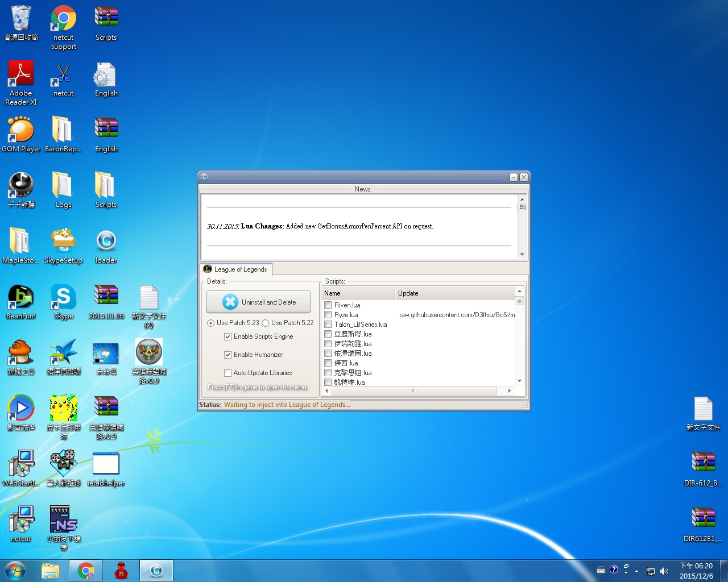728x582 pixels.
Task: Sort scripts by the Update column header
Action: click(x=454, y=293)
